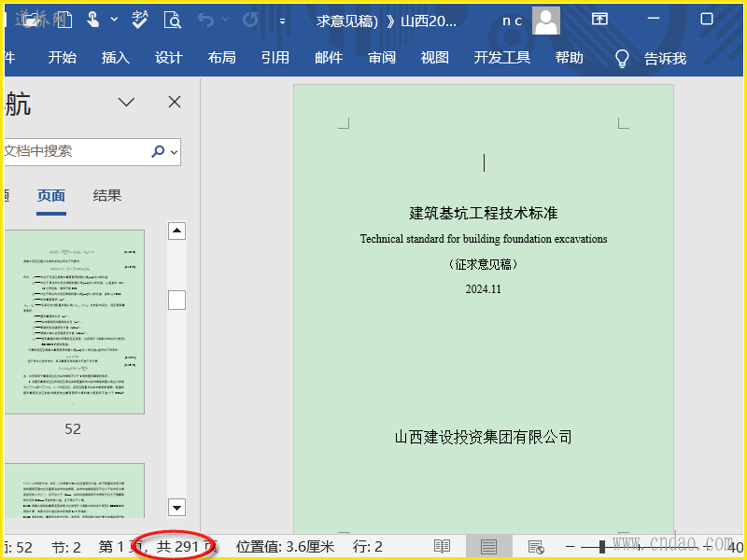Click page count 第1页，共291页
The height and width of the screenshot is (560, 747).
(158, 547)
